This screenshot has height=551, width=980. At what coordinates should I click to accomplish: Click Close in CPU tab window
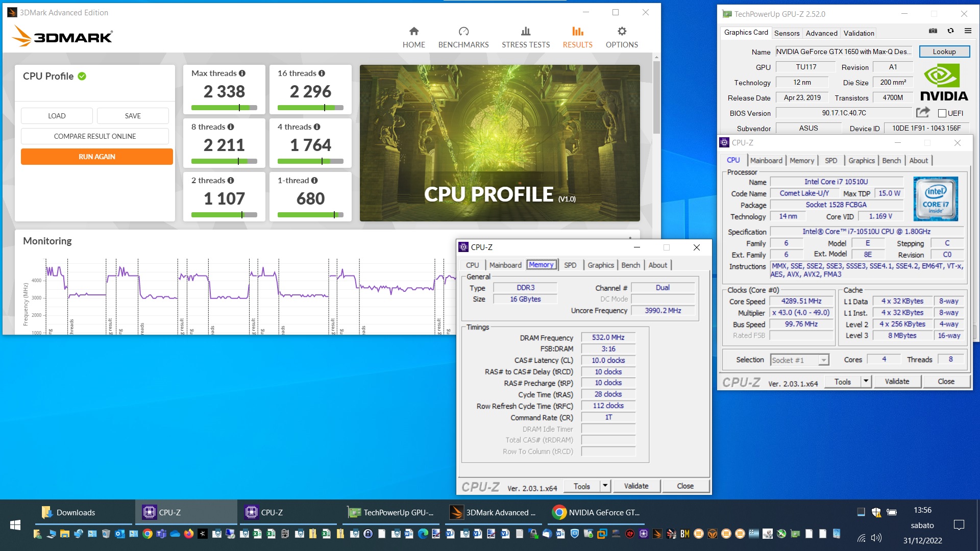(x=946, y=381)
